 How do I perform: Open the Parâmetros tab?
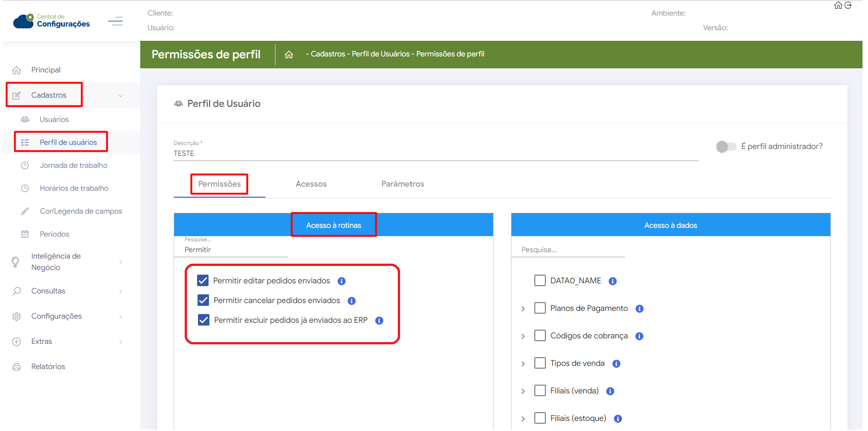402,184
